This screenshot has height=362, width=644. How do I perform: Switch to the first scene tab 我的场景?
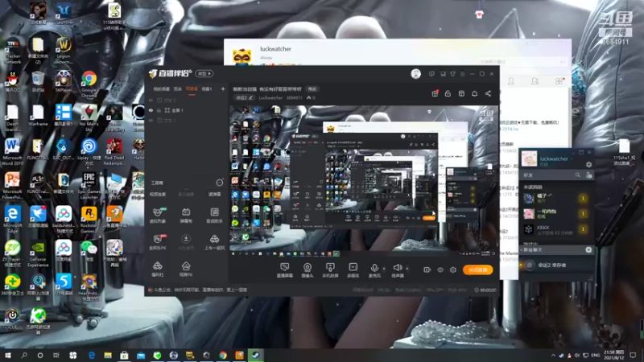click(x=162, y=89)
